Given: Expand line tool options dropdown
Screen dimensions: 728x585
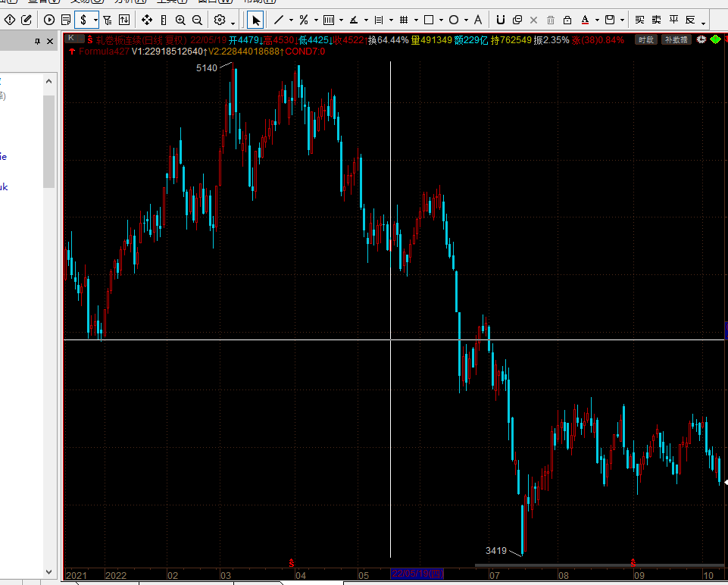Looking at the screenshot, I should 291,20.
